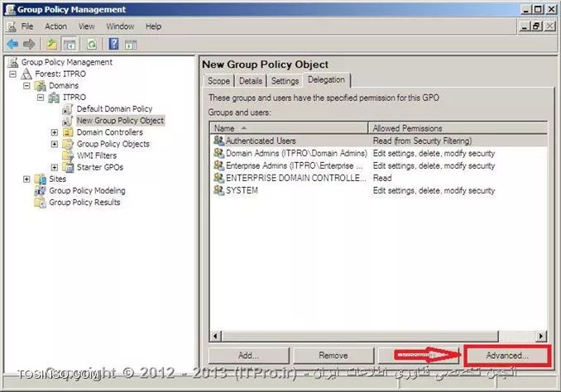561x392 pixels.
Task: Select the Authenticated Users row
Action: click(x=378, y=141)
